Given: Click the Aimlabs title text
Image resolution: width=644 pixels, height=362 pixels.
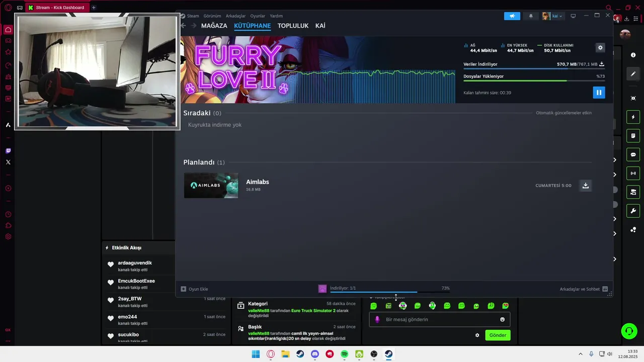Looking at the screenshot, I should click(258, 182).
